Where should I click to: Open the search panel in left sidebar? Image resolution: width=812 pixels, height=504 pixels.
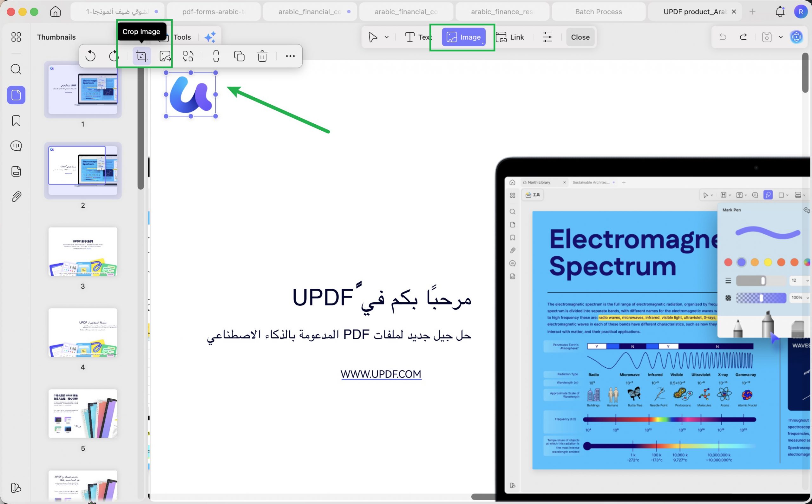point(16,69)
